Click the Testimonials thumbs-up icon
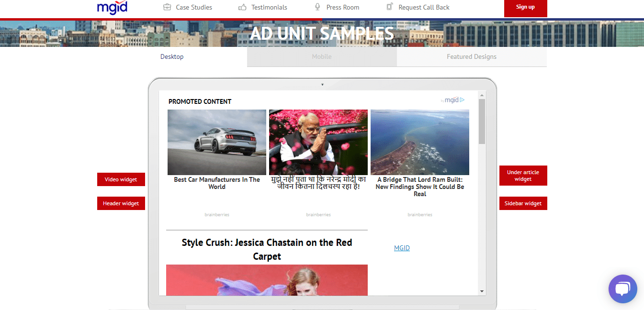The height and width of the screenshot is (310, 644). click(242, 7)
